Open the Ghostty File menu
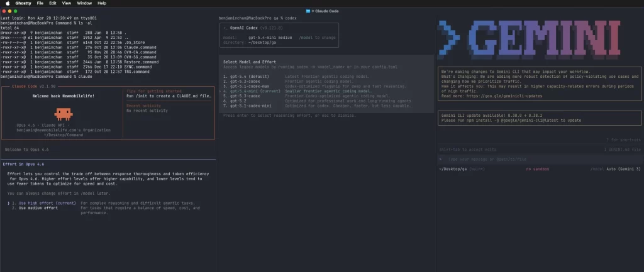This screenshot has width=644, height=272. (40, 3)
